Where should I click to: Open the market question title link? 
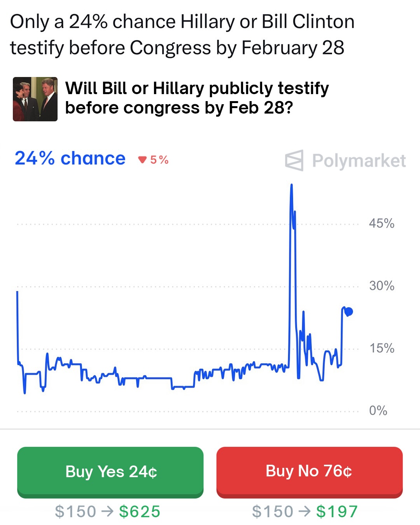(197, 98)
